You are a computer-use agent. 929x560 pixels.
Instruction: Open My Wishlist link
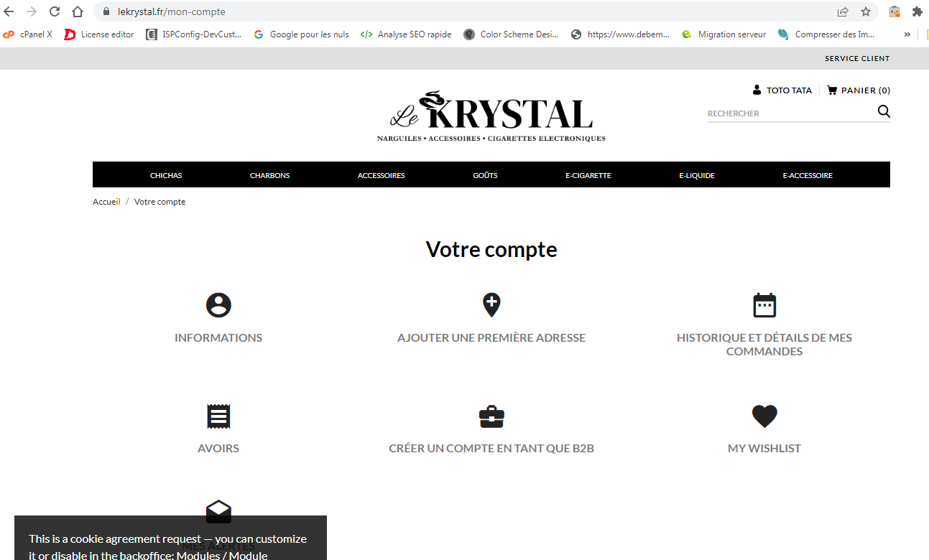pyautogui.click(x=764, y=448)
